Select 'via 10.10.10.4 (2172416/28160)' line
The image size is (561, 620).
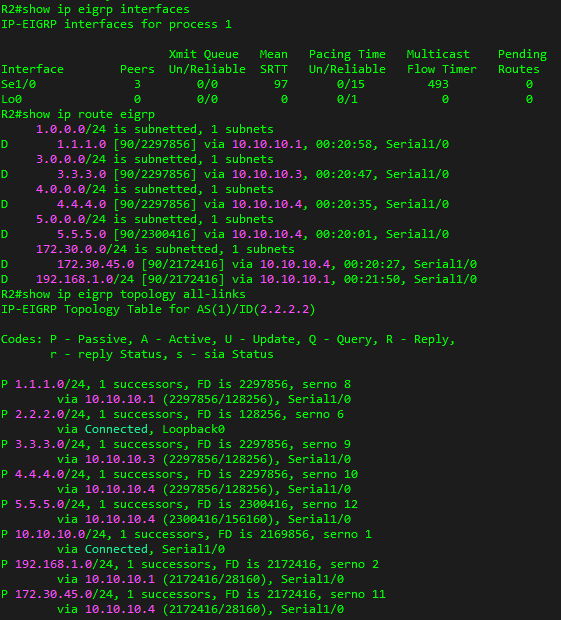point(200,610)
